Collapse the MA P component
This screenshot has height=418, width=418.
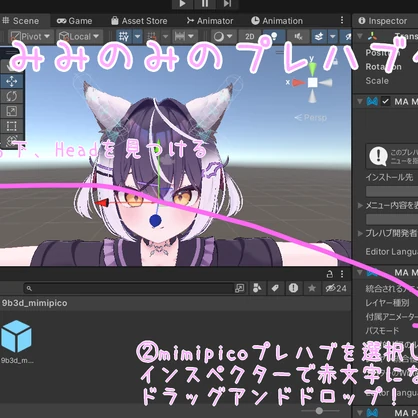(360, 412)
